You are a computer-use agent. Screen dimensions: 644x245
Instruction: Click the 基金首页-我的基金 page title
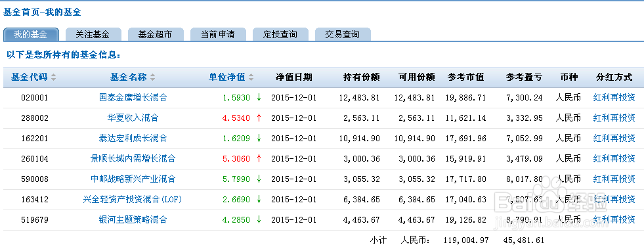(x=42, y=12)
